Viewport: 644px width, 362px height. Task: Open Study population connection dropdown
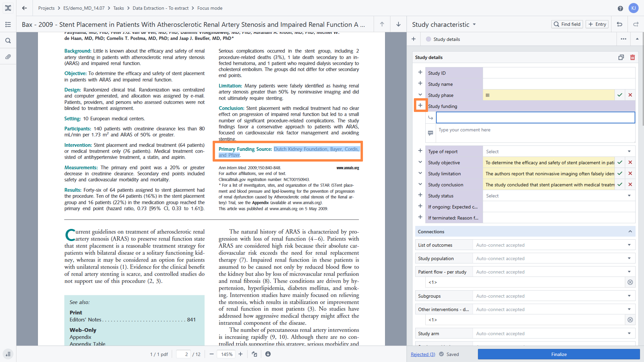click(554, 258)
